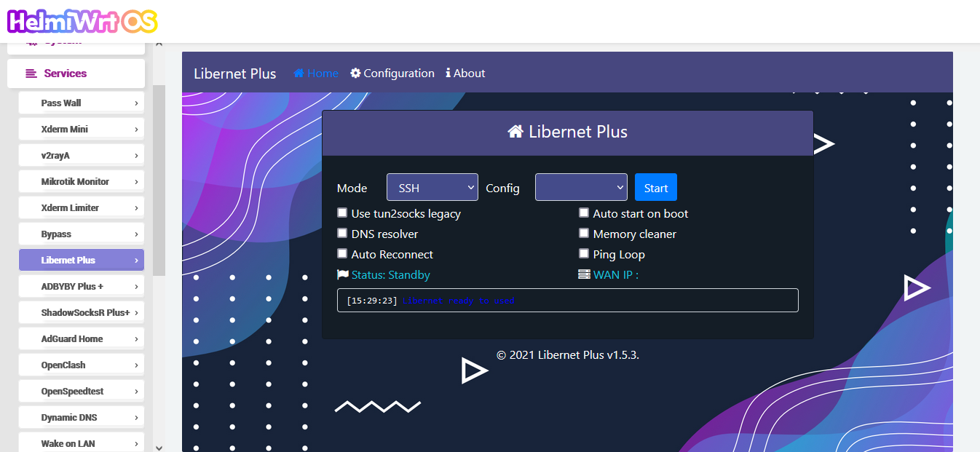Open the Configuration navbar item
The height and width of the screenshot is (452, 980).
point(392,73)
